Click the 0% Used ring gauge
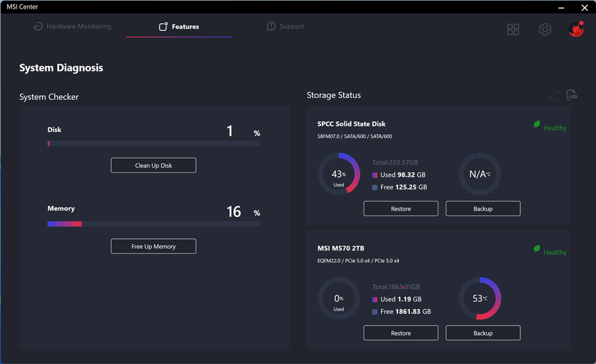This screenshot has height=364, width=596. pyautogui.click(x=338, y=298)
